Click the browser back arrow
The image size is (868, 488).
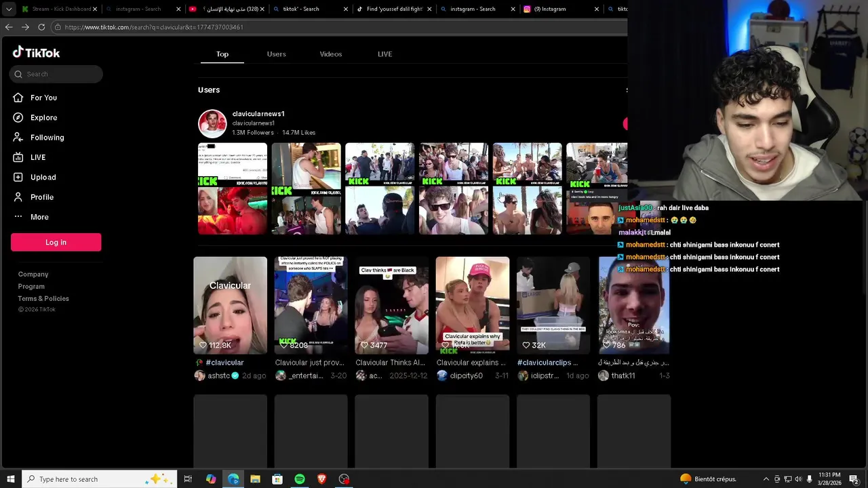[9, 27]
